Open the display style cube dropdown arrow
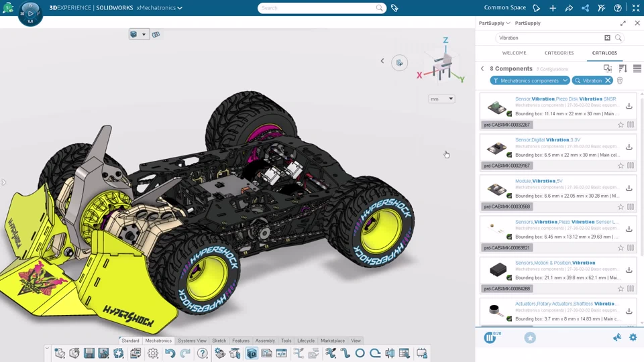 click(x=144, y=34)
